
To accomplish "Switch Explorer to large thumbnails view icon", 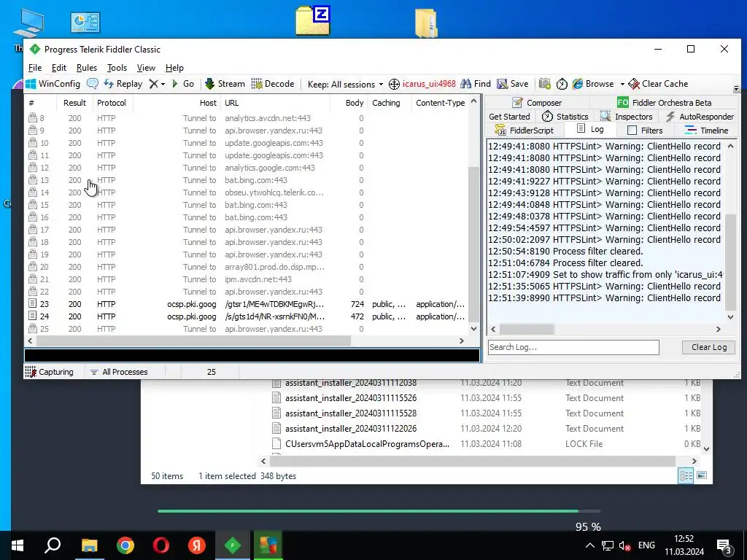I will click(x=701, y=475).
